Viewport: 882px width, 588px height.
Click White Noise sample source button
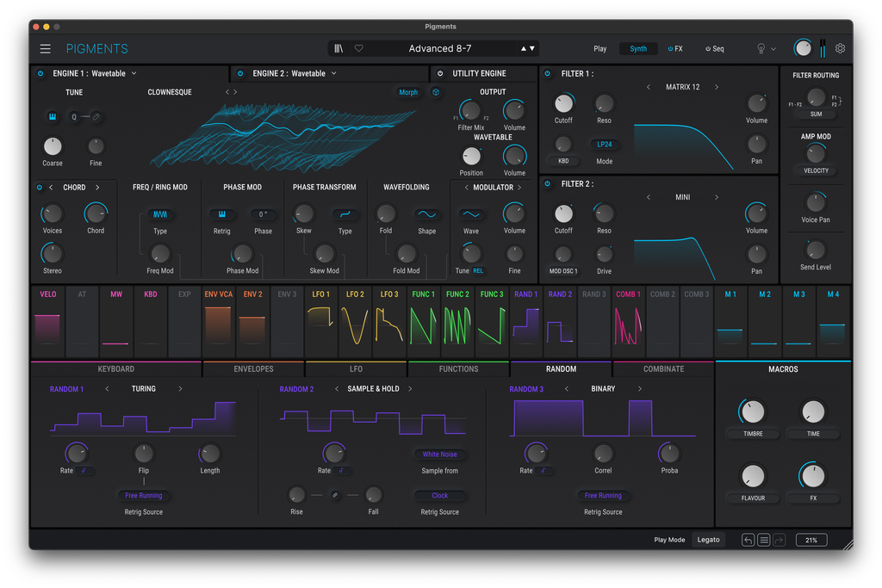(x=440, y=455)
